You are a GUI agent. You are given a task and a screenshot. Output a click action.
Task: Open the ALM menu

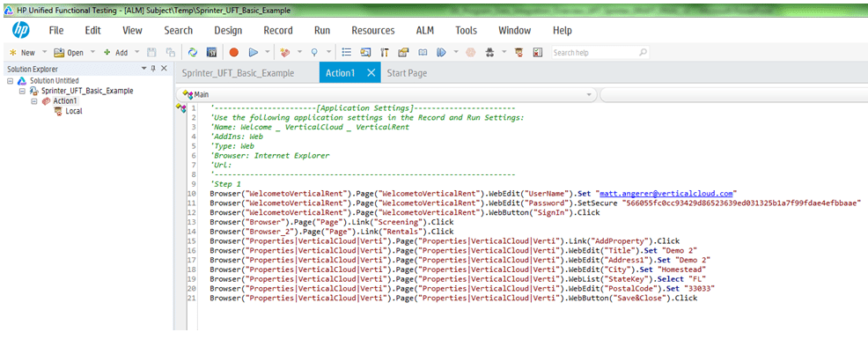click(x=426, y=31)
